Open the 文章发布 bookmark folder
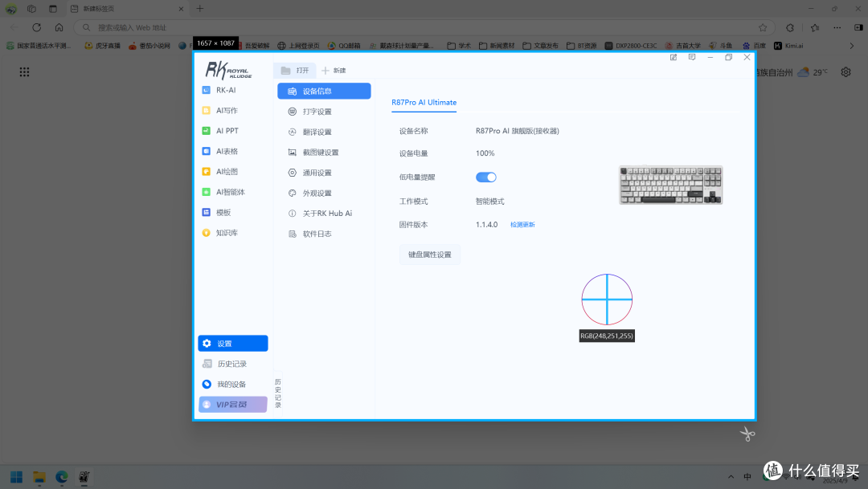868x489 pixels. (x=540, y=46)
